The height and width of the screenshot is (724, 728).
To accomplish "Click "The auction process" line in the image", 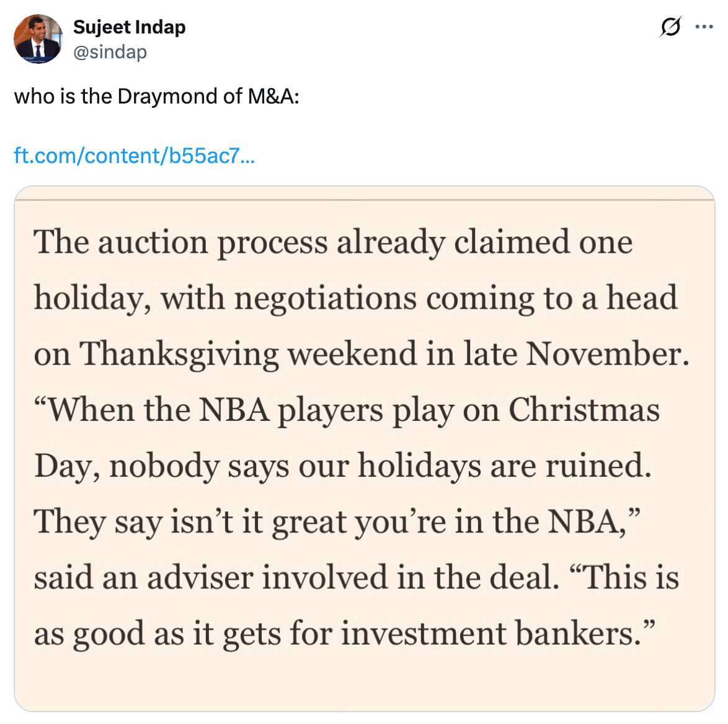I will coord(180,242).
